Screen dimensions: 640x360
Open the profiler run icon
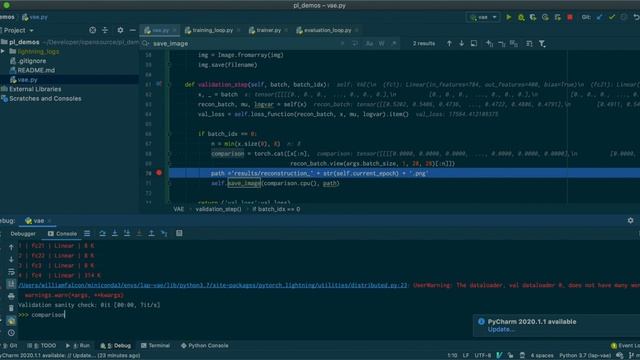pos(545,17)
